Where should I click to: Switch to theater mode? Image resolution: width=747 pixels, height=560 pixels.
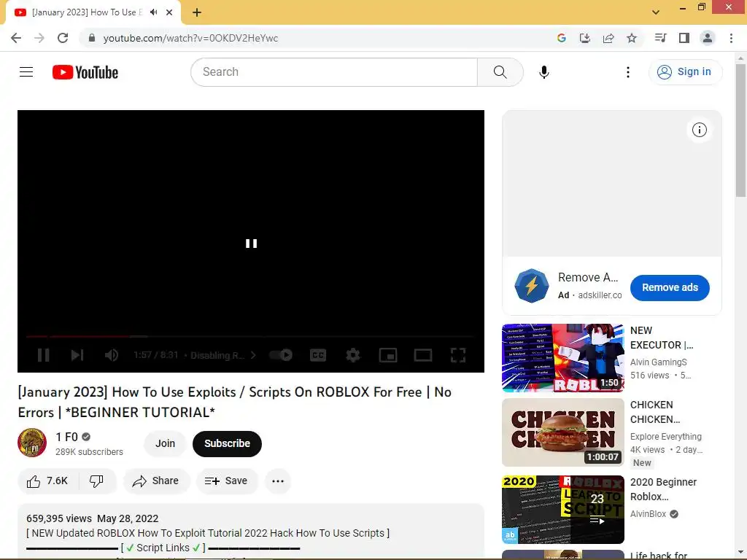click(x=423, y=355)
